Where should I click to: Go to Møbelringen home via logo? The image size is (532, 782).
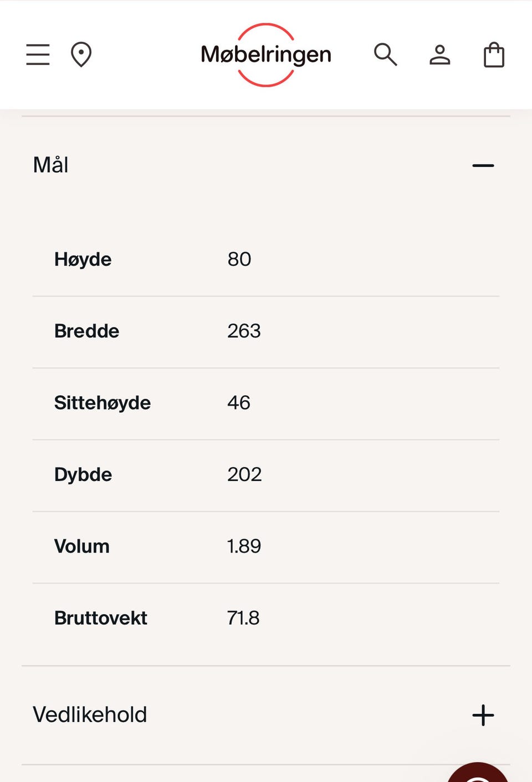(266, 55)
